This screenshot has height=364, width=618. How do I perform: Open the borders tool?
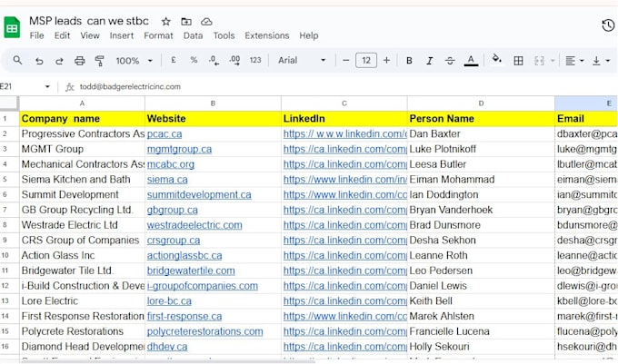click(519, 61)
